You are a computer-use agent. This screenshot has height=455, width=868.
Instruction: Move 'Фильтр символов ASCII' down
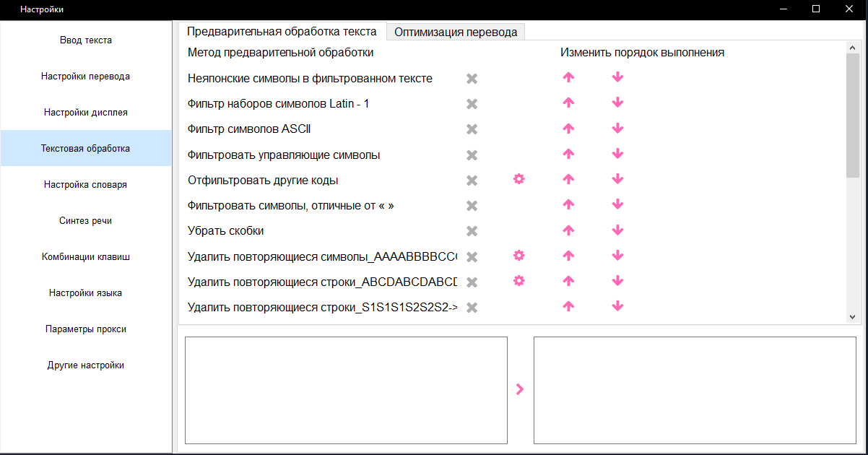(617, 128)
